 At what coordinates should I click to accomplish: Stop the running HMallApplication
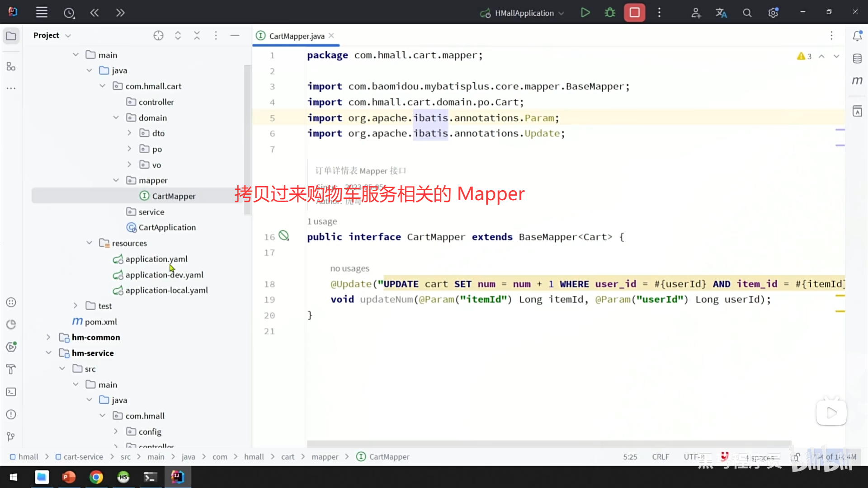(634, 13)
